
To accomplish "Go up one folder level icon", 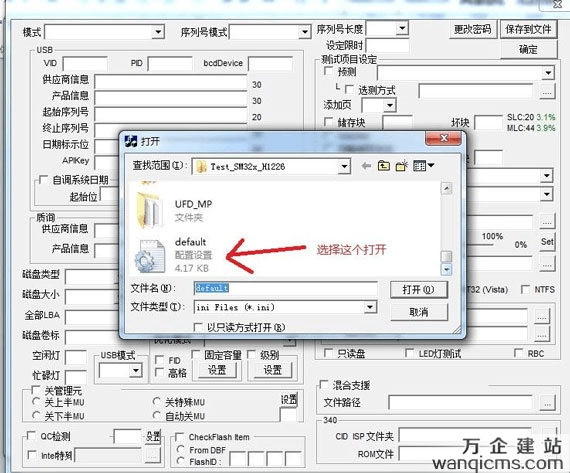I will tap(384, 166).
